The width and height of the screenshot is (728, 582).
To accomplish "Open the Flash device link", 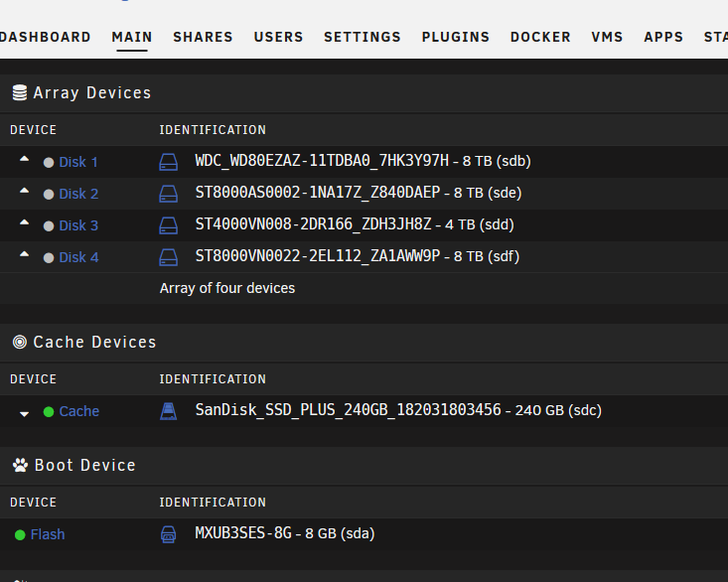I will point(48,534).
